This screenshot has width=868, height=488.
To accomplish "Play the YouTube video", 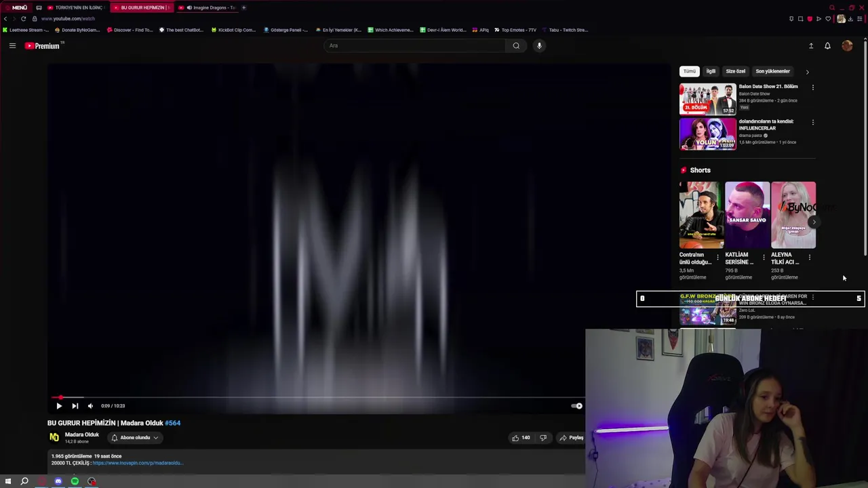I will (x=58, y=406).
